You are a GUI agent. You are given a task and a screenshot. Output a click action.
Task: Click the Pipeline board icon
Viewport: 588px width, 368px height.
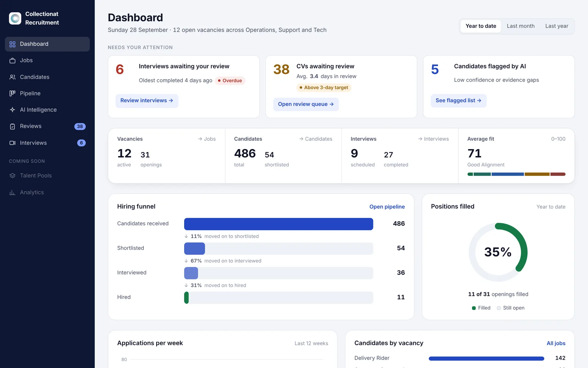[x=12, y=93]
